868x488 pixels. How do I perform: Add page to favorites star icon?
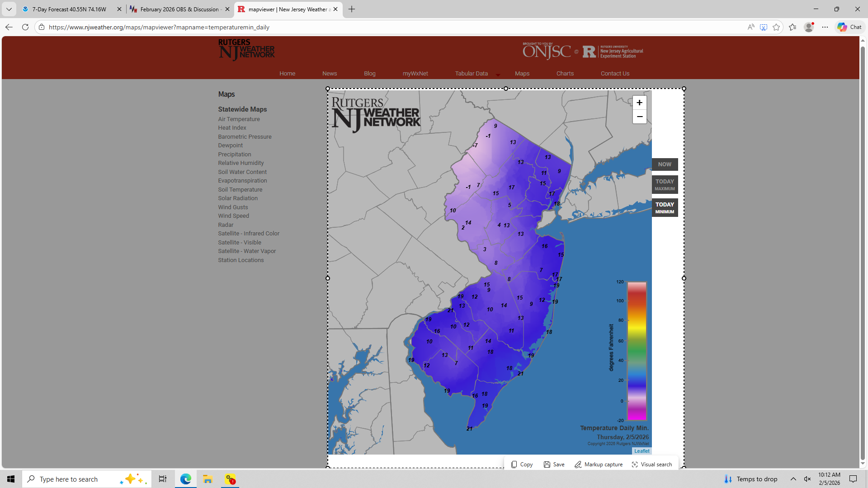(x=776, y=27)
